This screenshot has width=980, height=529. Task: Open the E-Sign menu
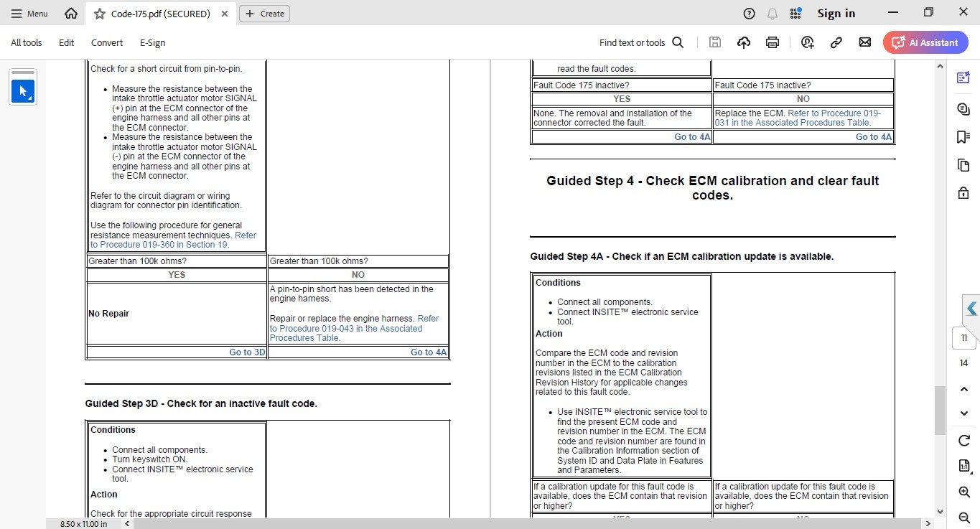(152, 42)
